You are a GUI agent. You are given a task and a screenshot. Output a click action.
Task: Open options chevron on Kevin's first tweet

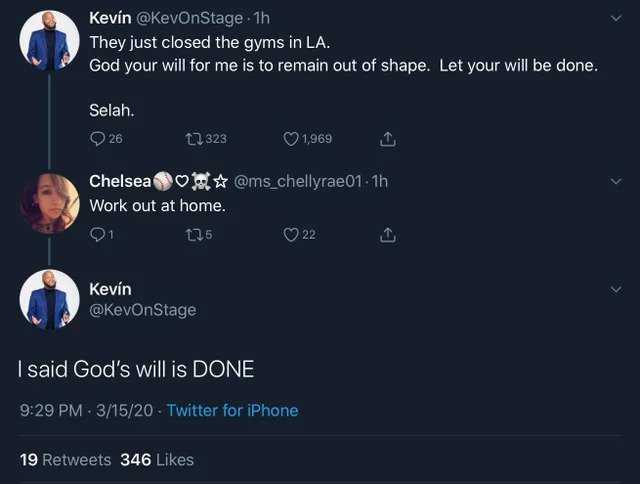[x=616, y=18]
